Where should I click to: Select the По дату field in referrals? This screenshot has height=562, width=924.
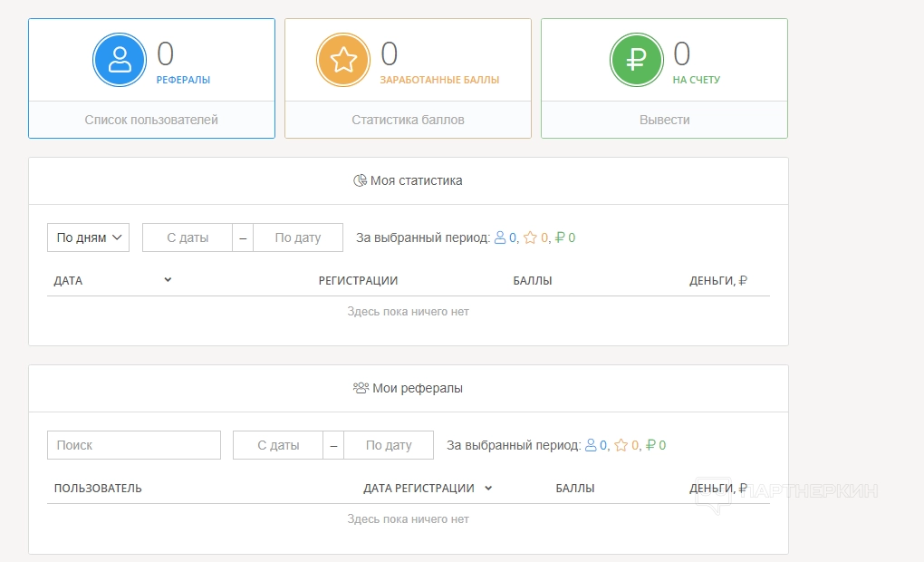(389, 445)
